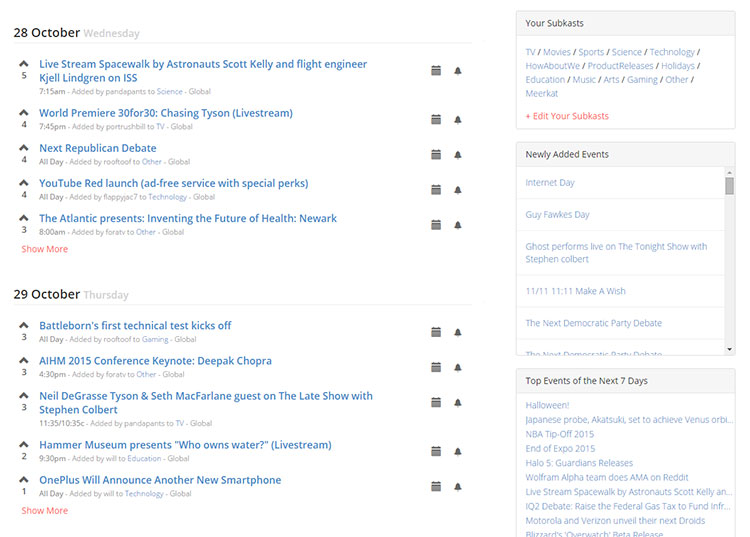Open OnePlus Will Announce Another New Smartphone

click(x=160, y=480)
